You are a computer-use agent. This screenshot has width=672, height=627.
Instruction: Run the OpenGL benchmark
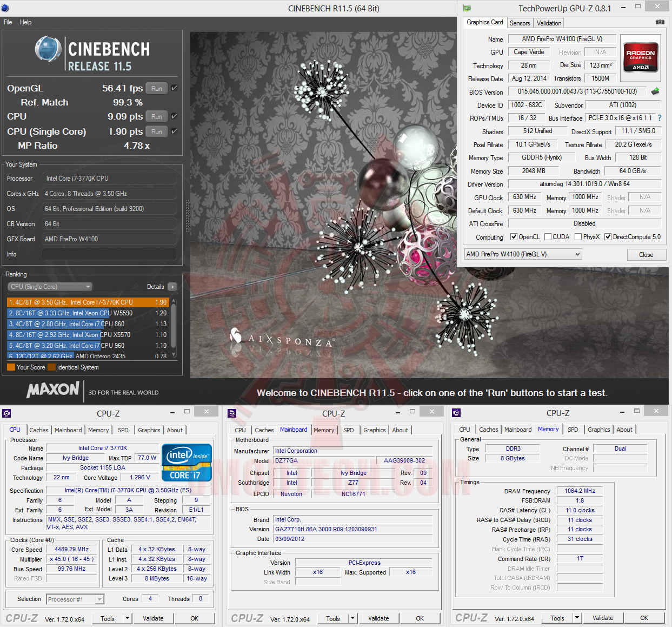(x=157, y=88)
